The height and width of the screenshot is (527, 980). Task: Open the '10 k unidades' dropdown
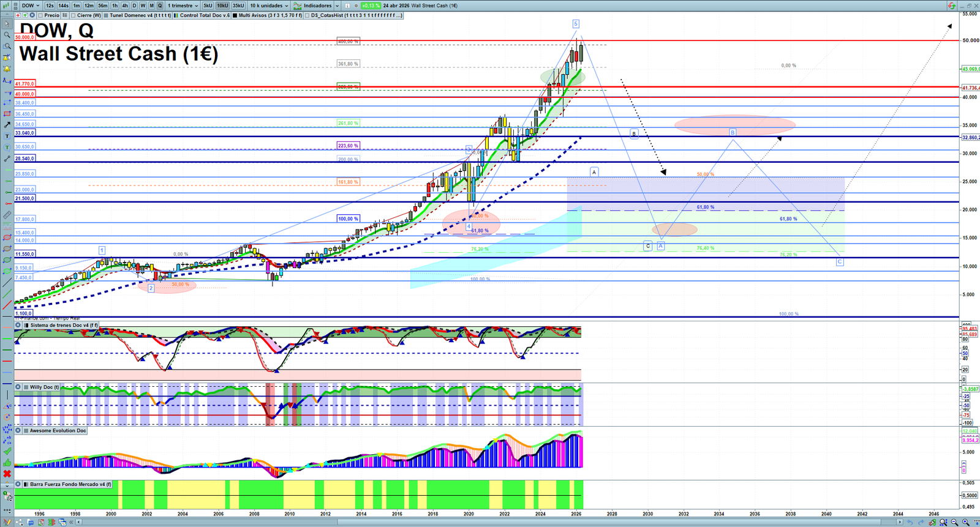point(269,6)
